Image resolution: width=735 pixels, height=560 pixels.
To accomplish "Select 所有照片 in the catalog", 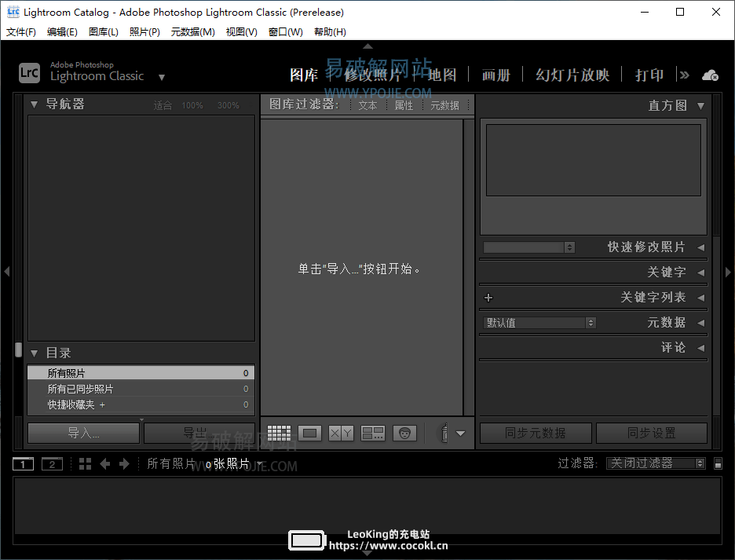I will coord(141,373).
